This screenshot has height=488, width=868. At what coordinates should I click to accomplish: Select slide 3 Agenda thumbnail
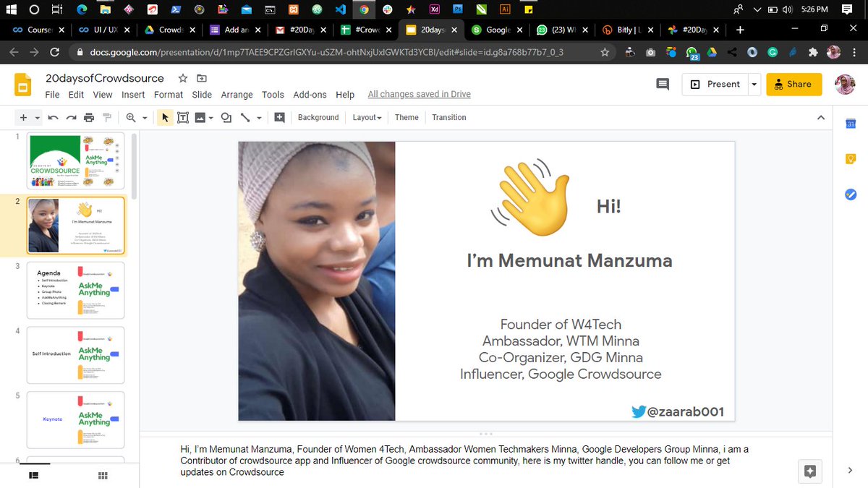(x=76, y=290)
